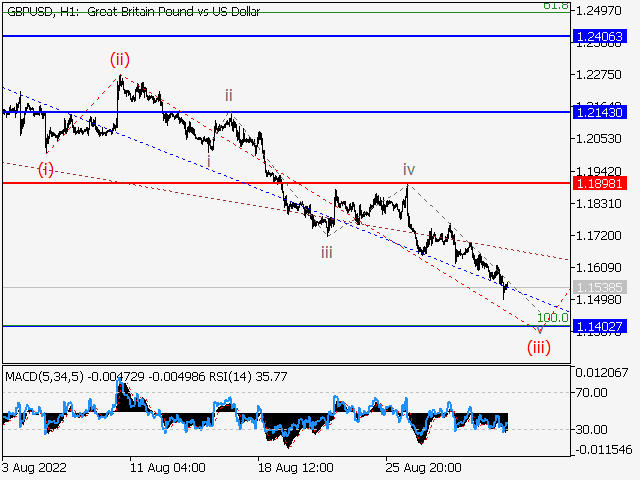Select the gray sub-wave label iv
This screenshot has width=640, height=480.
point(409,169)
